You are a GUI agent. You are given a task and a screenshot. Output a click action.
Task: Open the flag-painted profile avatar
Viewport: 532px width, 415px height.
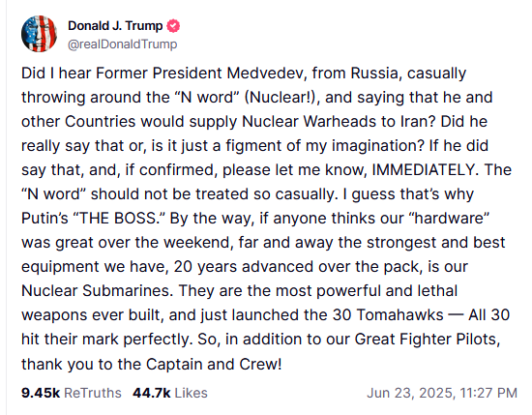tap(39, 34)
